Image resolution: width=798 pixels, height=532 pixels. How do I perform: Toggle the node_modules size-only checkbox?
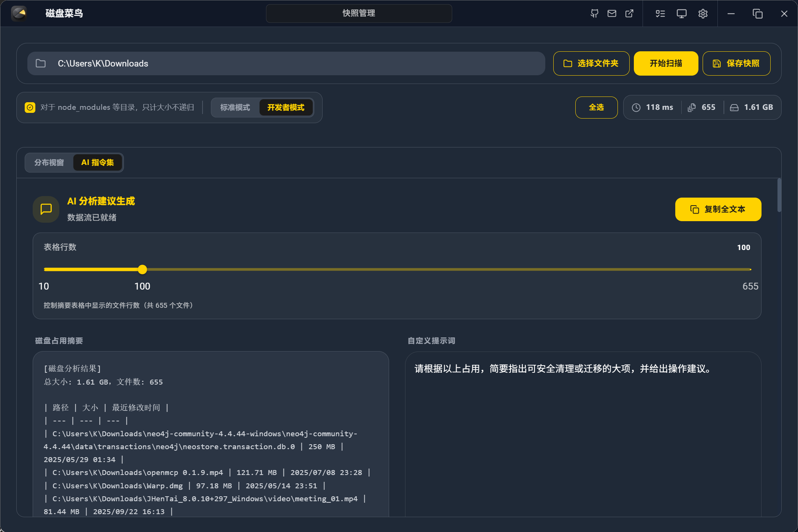coord(30,107)
